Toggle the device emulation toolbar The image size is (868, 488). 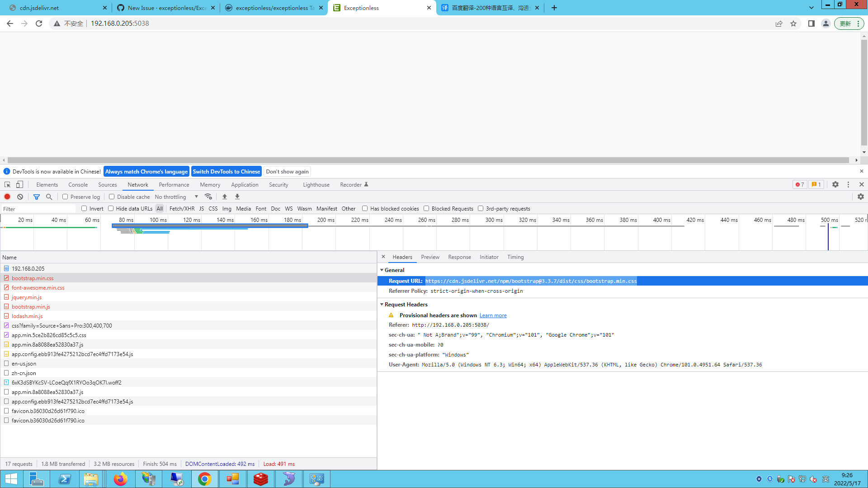[19, 184]
